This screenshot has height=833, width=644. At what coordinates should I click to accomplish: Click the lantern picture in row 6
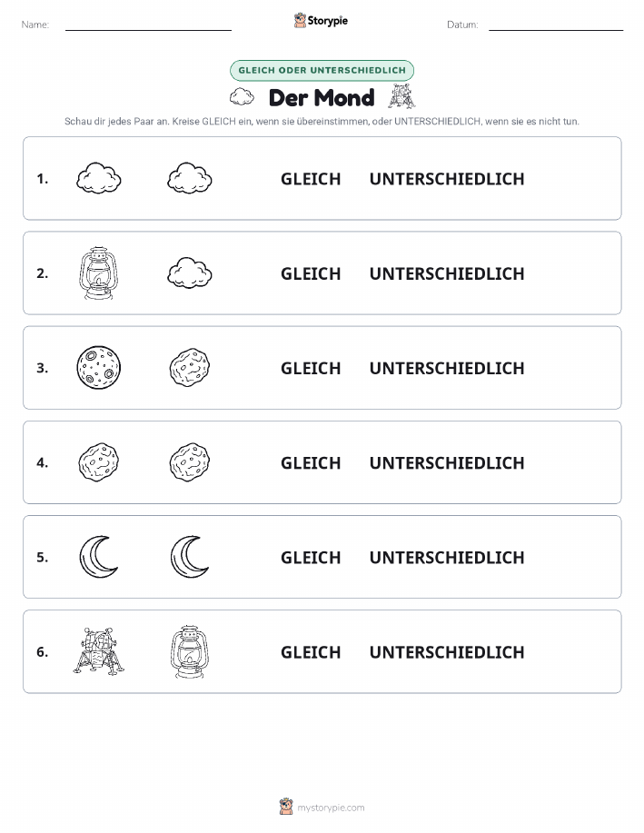190,651
